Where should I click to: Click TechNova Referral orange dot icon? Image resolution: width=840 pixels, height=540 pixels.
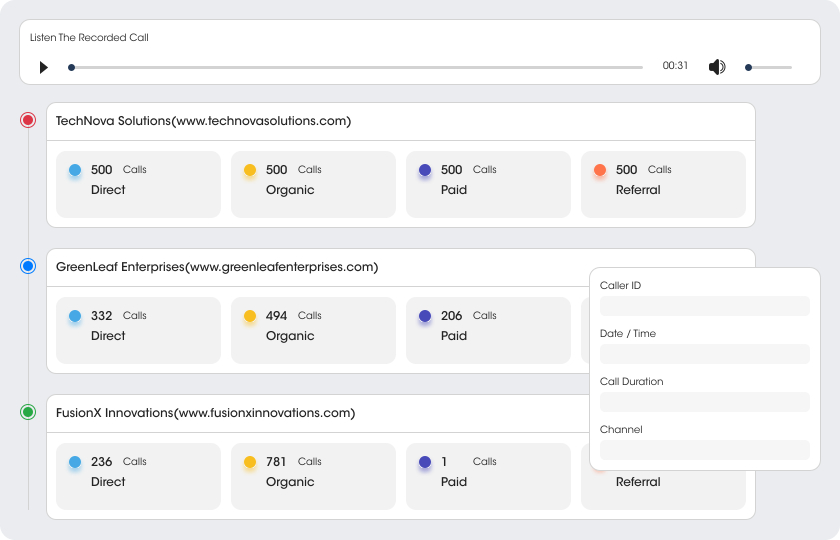coord(600,170)
